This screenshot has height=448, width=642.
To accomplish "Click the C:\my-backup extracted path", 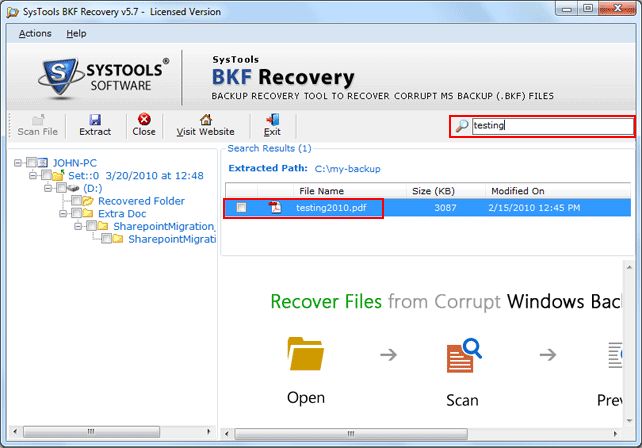I will pyautogui.click(x=347, y=169).
